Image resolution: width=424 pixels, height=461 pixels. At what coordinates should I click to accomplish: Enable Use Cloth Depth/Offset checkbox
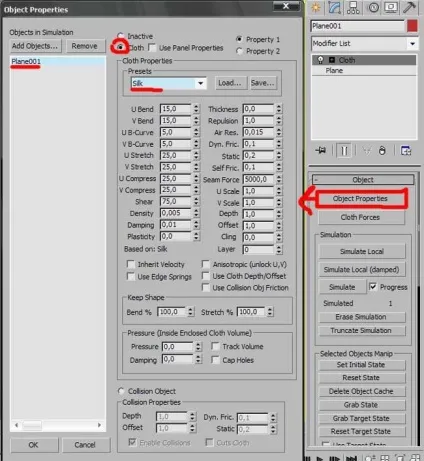pos(206,276)
